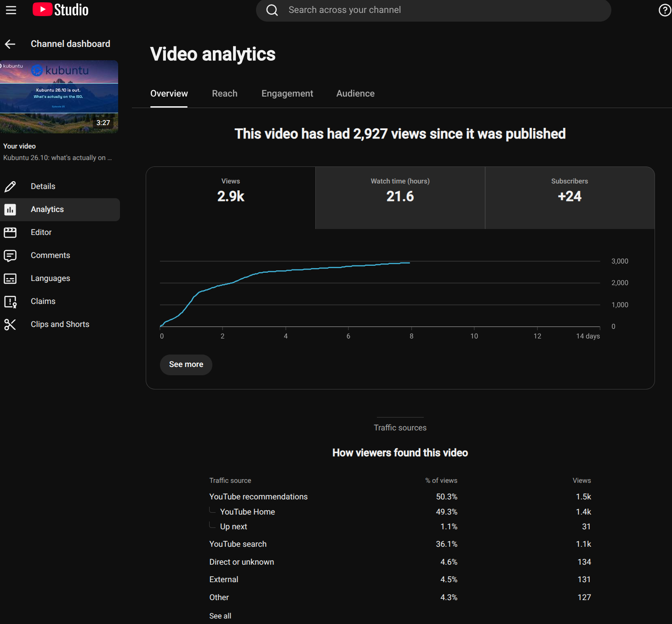672x624 pixels.
Task: Click the YouTube Home traffic source
Action: click(247, 512)
